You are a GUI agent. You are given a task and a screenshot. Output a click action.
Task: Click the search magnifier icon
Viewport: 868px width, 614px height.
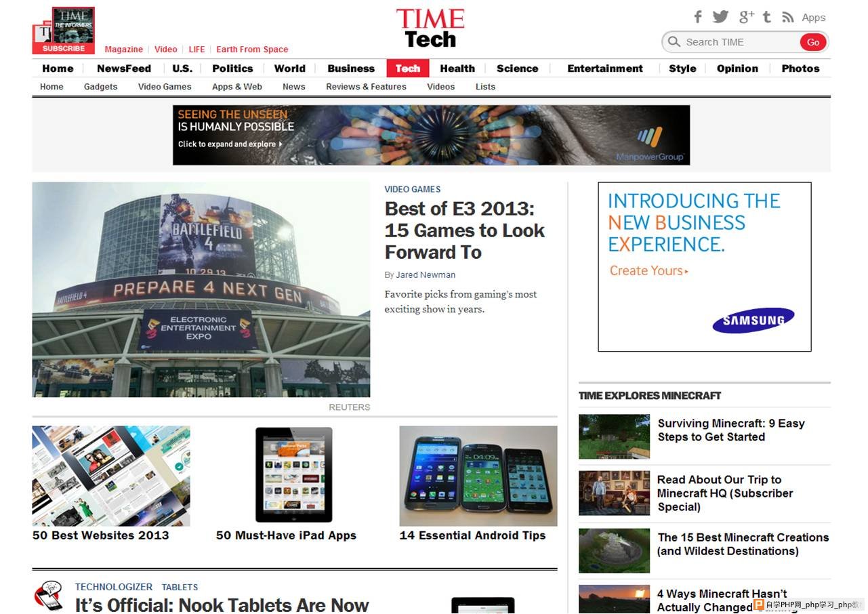coord(674,42)
